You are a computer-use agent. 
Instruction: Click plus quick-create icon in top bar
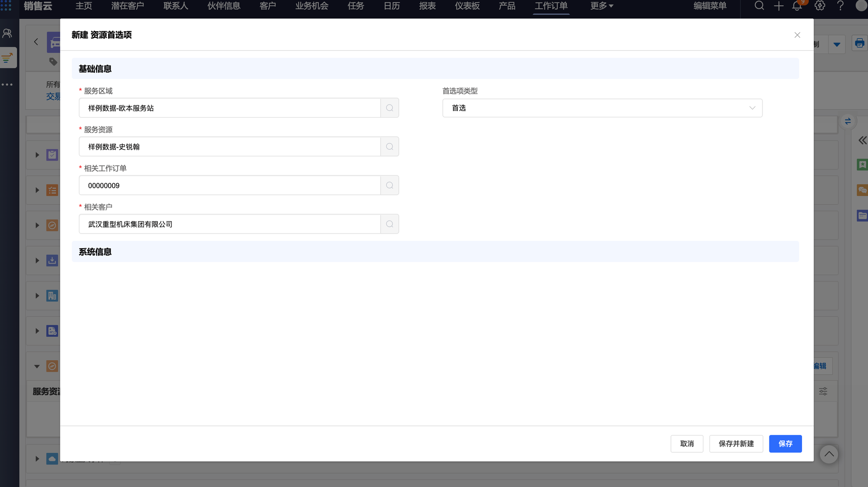click(779, 6)
